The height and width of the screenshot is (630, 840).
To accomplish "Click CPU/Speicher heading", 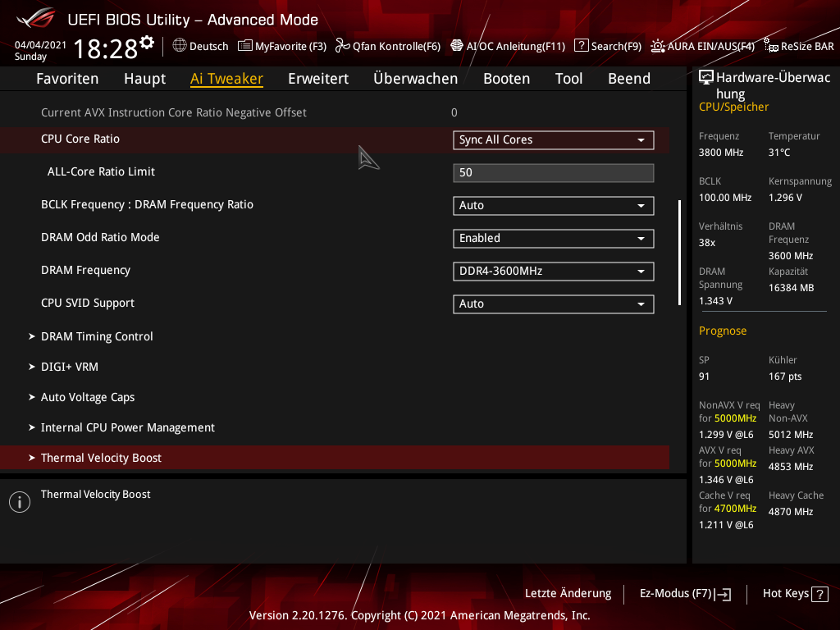I will pos(733,107).
